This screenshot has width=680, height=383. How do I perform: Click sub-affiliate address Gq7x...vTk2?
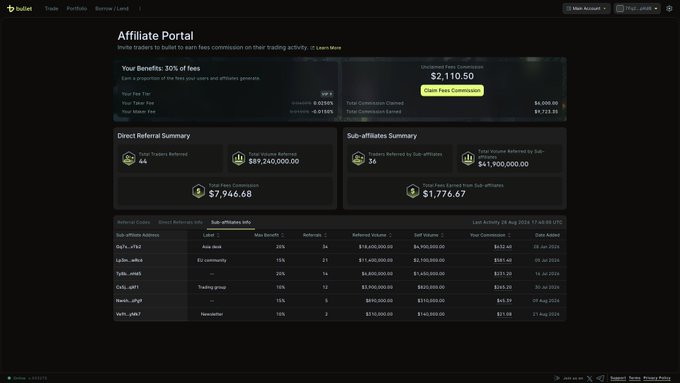(x=128, y=247)
